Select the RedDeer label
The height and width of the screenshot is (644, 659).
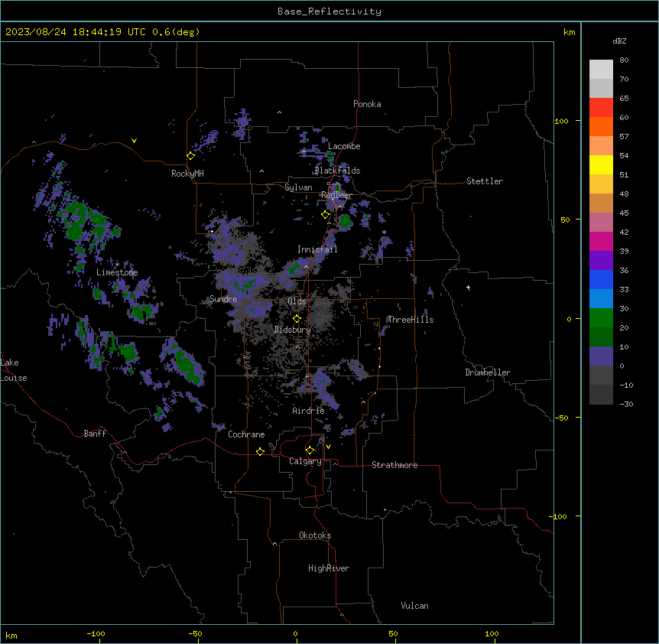(336, 195)
